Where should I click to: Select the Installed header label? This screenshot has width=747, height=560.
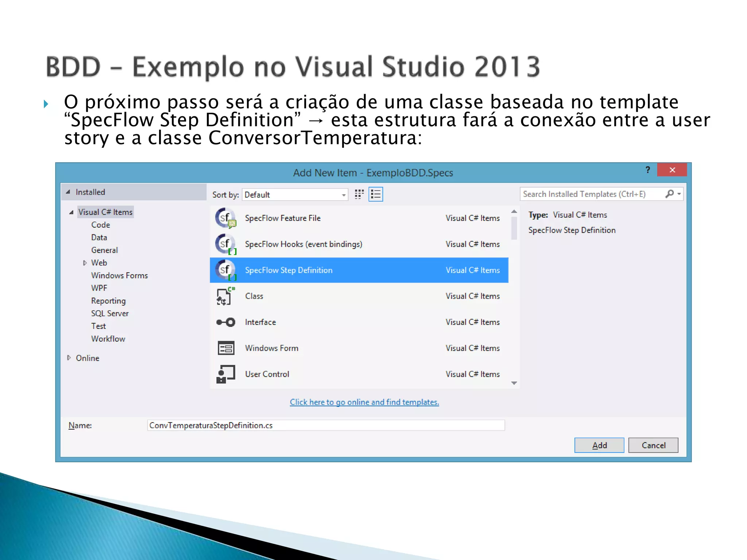click(90, 192)
